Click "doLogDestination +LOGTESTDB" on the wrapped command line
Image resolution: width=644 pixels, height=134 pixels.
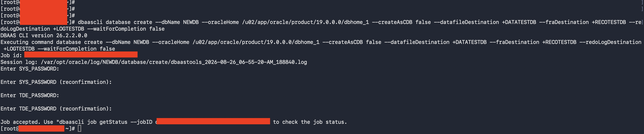click(x=42, y=29)
